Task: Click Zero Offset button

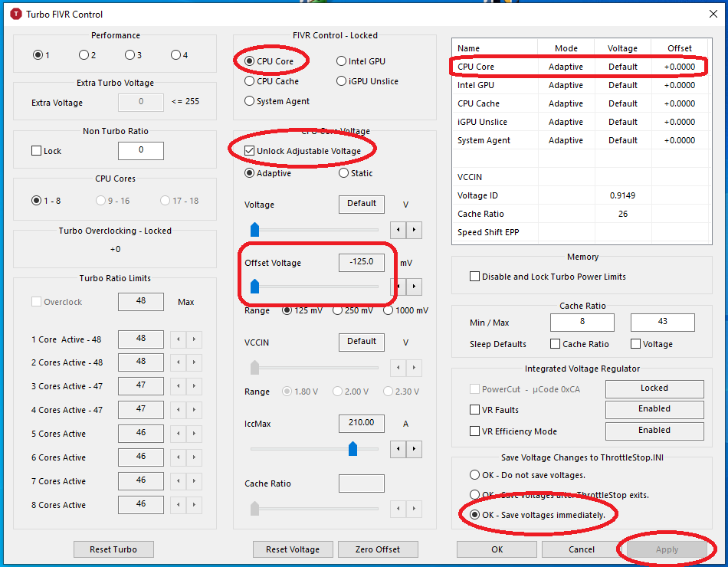Action: pyautogui.click(x=378, y=549)
